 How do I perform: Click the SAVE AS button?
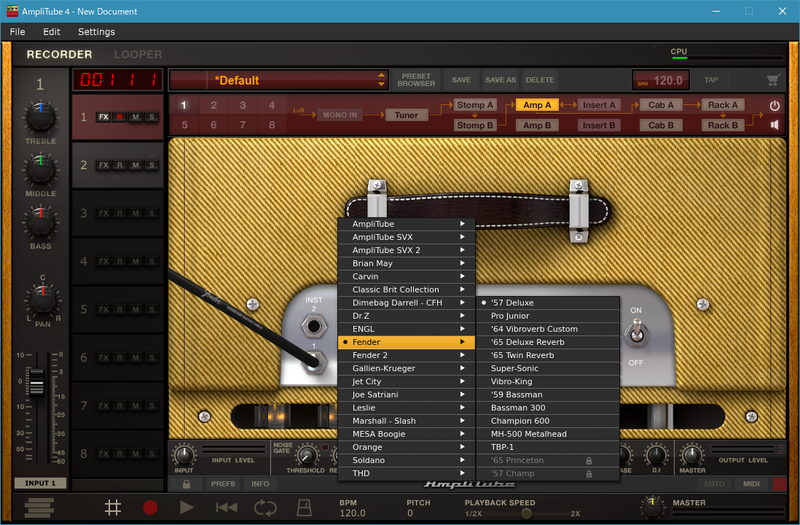(500, 80)
